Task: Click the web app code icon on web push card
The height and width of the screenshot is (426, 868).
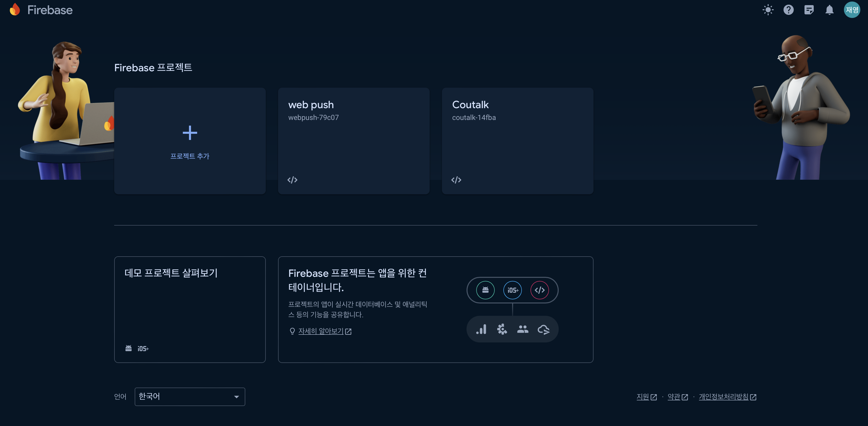Action: 292,179
